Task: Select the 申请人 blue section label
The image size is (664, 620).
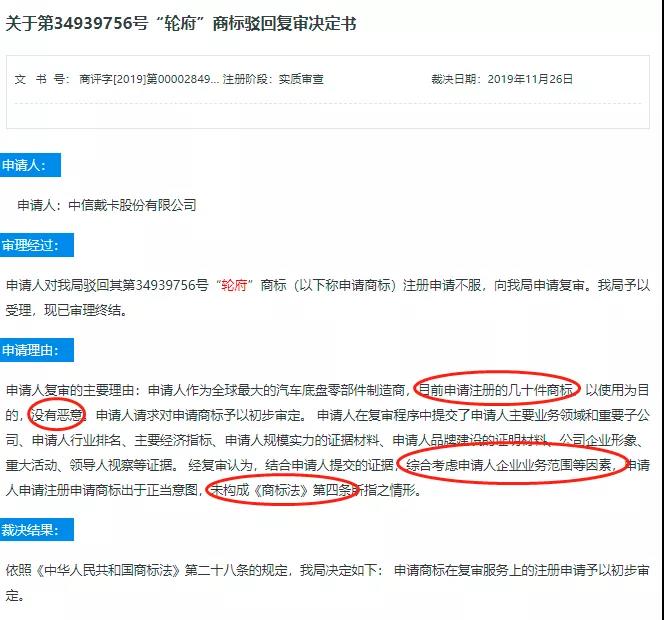Action: pos(30,165)
